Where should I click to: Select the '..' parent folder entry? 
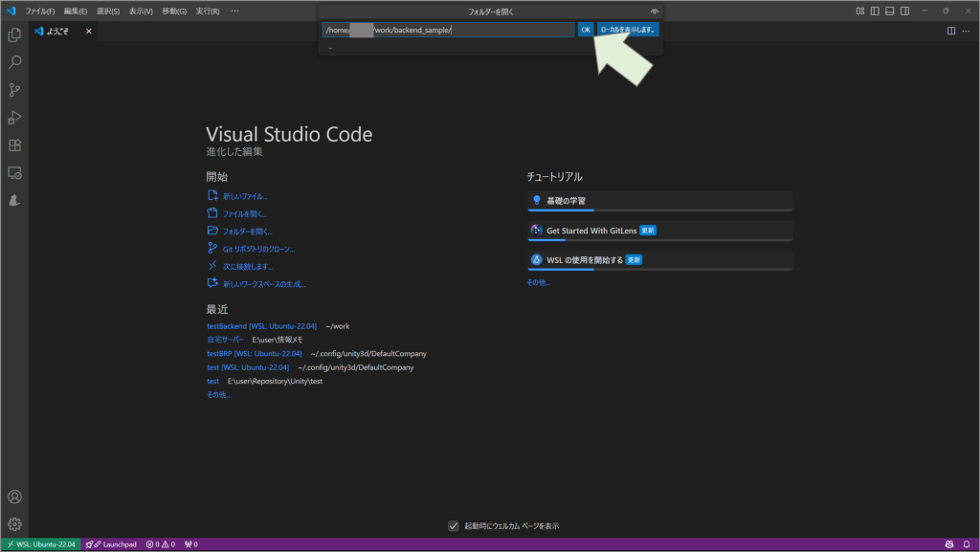click(x=491, y=48)
